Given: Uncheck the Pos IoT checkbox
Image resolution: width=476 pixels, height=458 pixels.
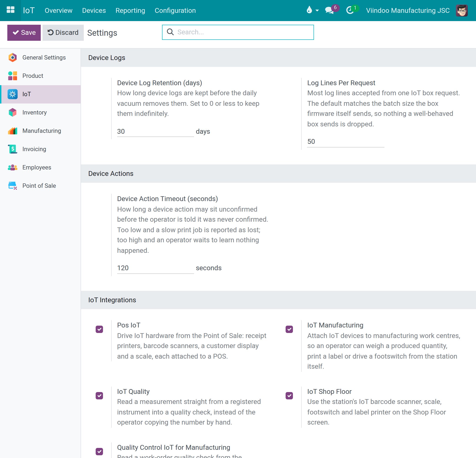Looking at the screenshot, I should click(99, 329).
